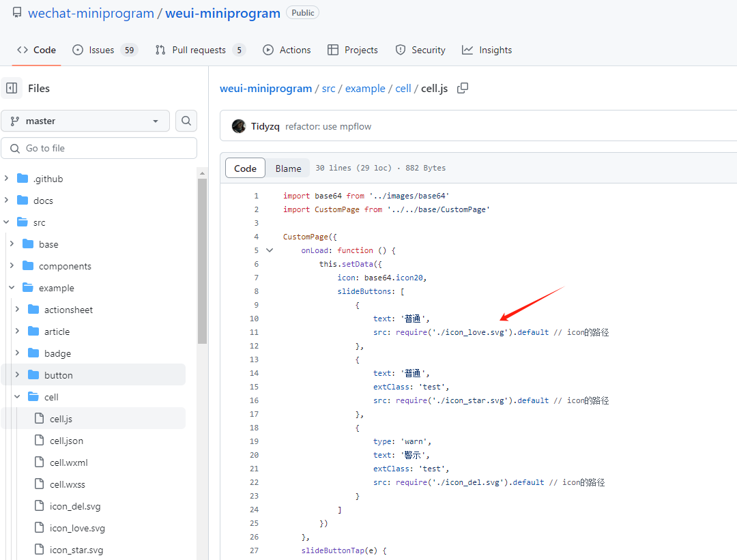The image size is (737, 560).
Task: Collapse the cell folder chevron
Action: pos(17,397)
